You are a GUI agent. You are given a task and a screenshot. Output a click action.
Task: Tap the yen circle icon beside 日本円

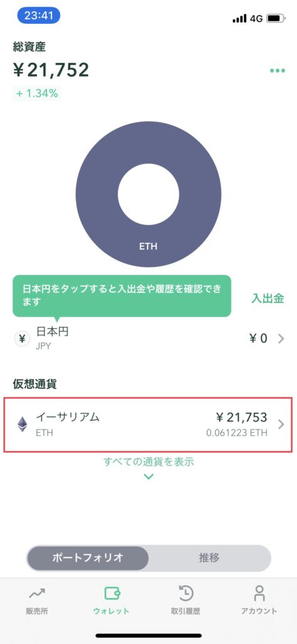(22, 339)
